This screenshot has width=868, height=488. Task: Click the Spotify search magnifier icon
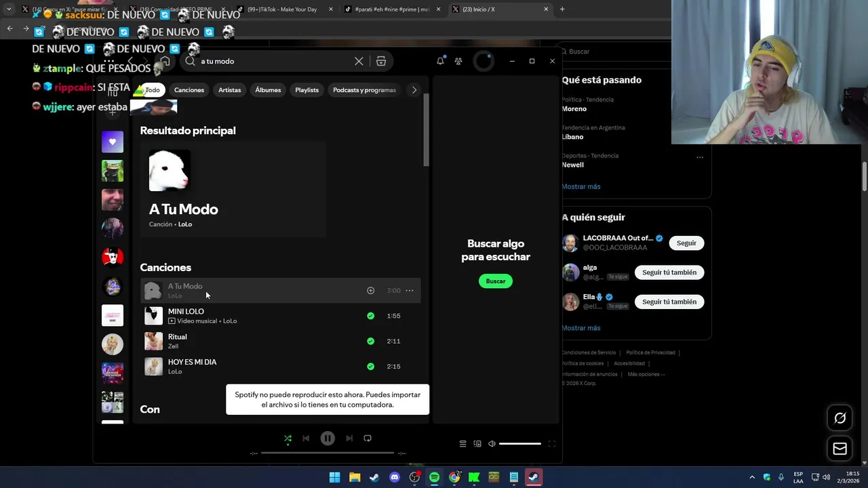190,61
